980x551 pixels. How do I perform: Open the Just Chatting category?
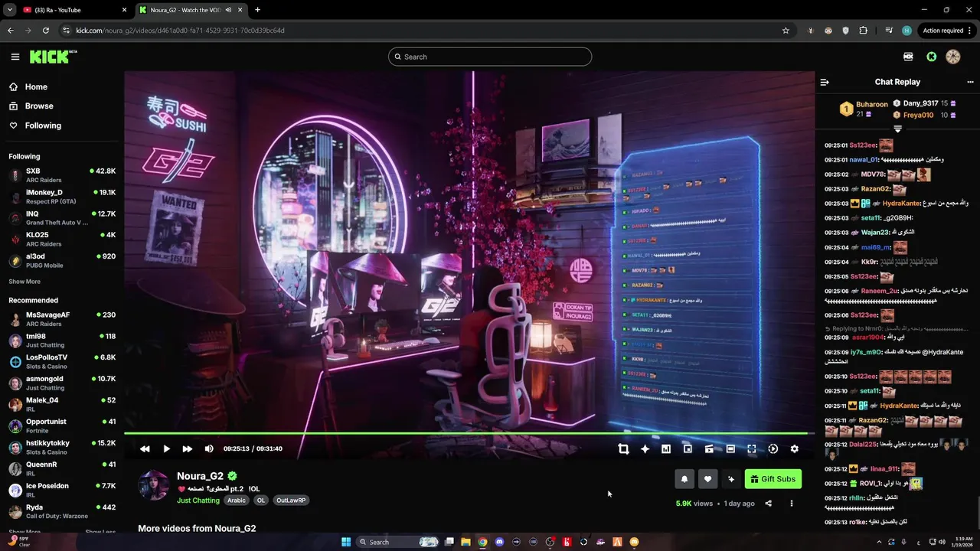point(198,500)
